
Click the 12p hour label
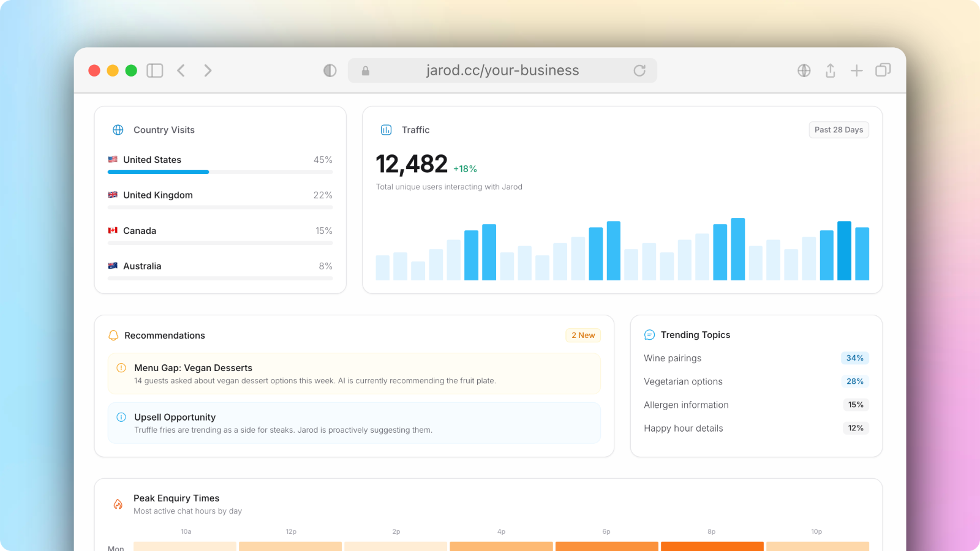coord(291,531)
